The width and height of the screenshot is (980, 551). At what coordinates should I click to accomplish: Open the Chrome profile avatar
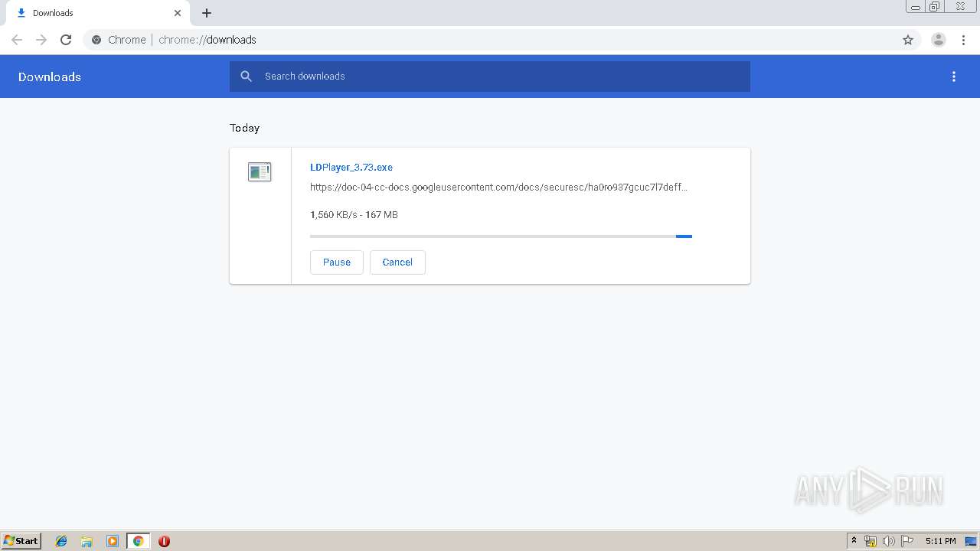pyautogui.click(x=939, y=40)
